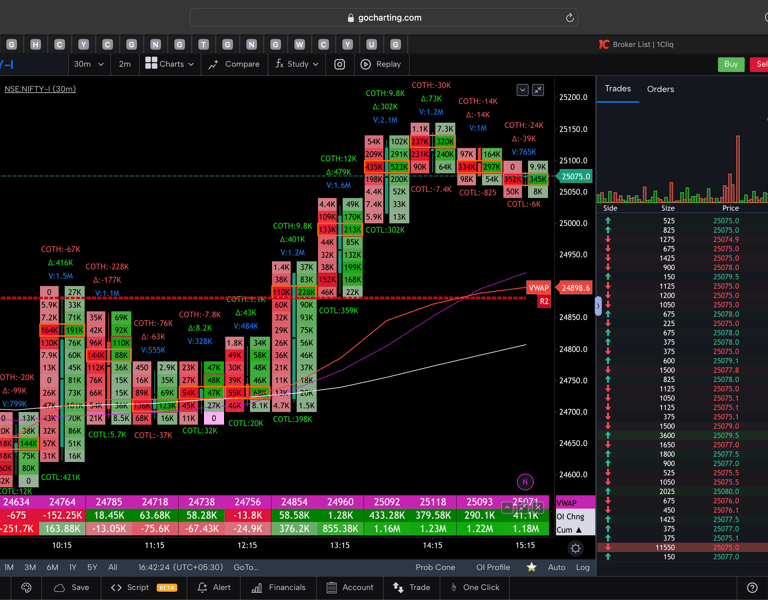Click the Side column header
The height and width of the screenshot is (600, 768).
(x=610, y=208)
